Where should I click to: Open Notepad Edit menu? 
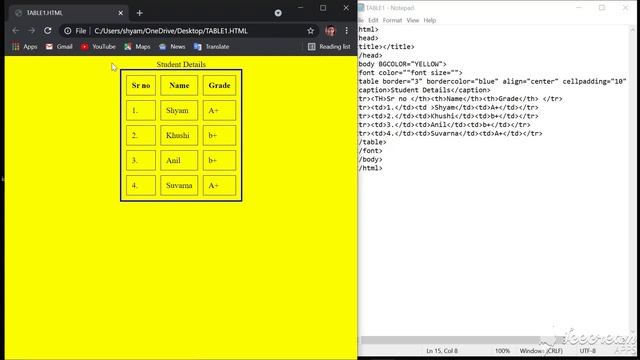coord(373,20)
